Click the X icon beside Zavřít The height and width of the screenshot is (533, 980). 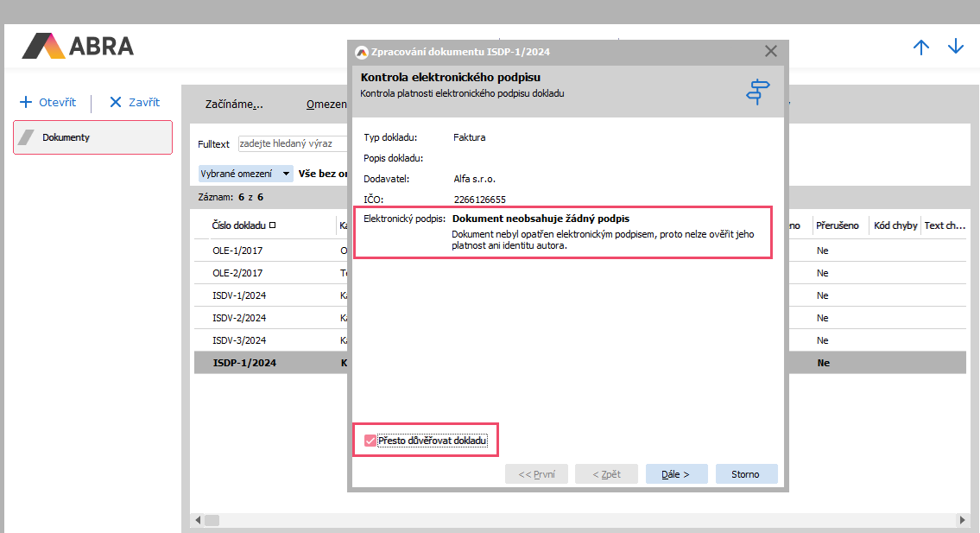click(115, 102)
